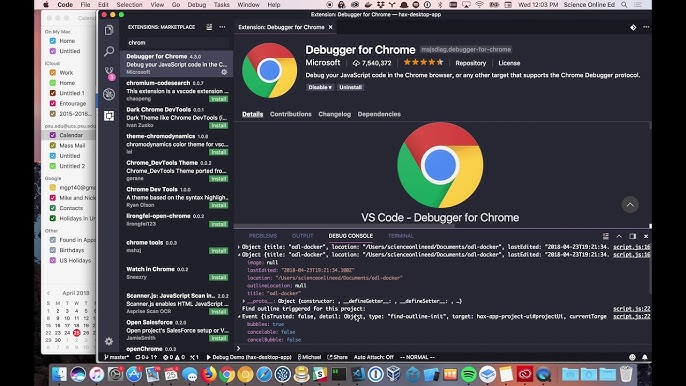Install the chromium-codesearch extension
The height and width of the screenshot is (386, 686).
(x=218, y=99)
